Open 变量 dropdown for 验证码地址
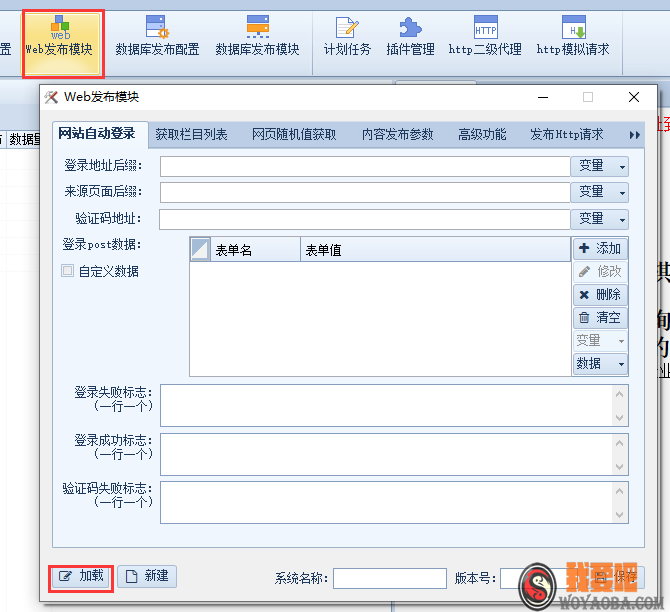Viewport: 670px width, 612px height. pos(599,219)
